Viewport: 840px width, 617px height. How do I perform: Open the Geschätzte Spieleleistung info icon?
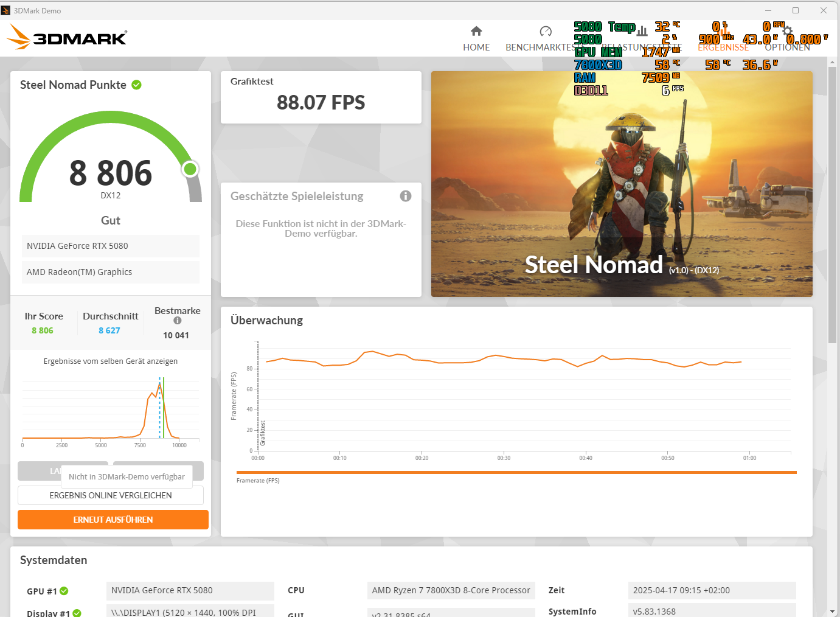(x=406, y=196)
